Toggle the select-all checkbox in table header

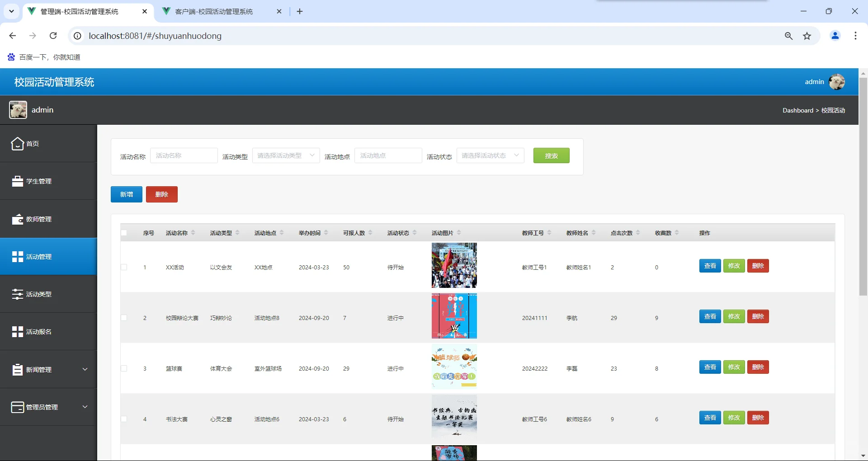(124, 233)
